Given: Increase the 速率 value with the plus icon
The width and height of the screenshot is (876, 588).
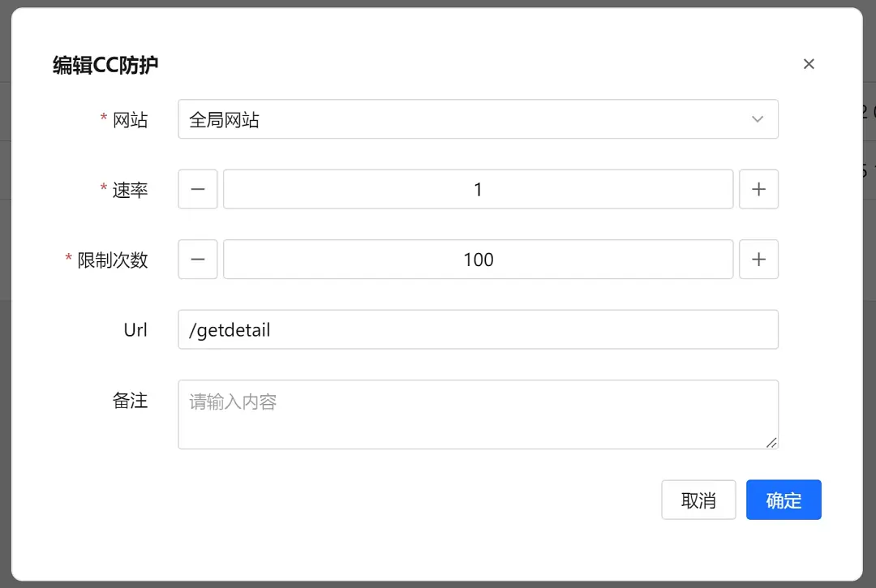Looking at the screenshot, I should (x=758, y=189).
